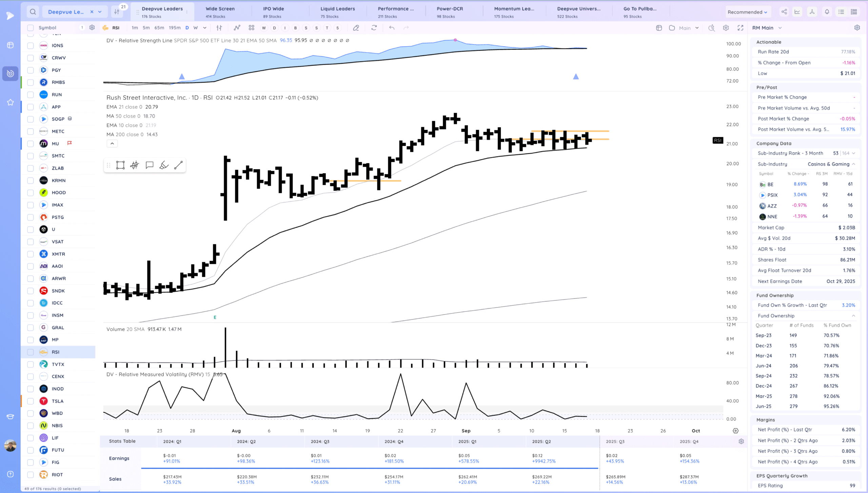Switch to Wide Screen tab
Screen dimensions: 868x493
click(x=220, y=12)
